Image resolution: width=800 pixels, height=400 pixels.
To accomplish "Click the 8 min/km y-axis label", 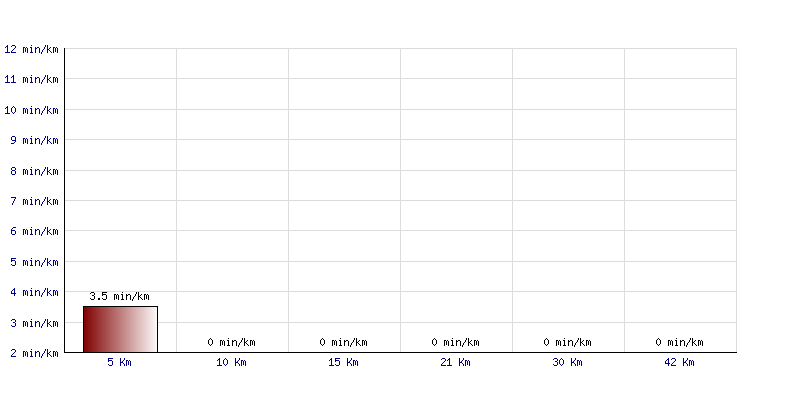I will click(34, 171).
